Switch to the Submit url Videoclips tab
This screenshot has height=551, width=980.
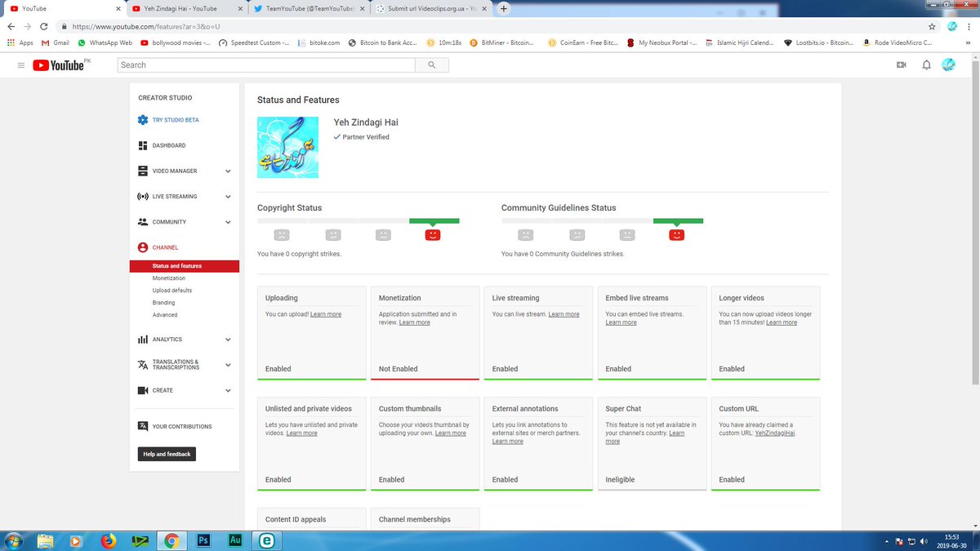click(x=431, y=9)
